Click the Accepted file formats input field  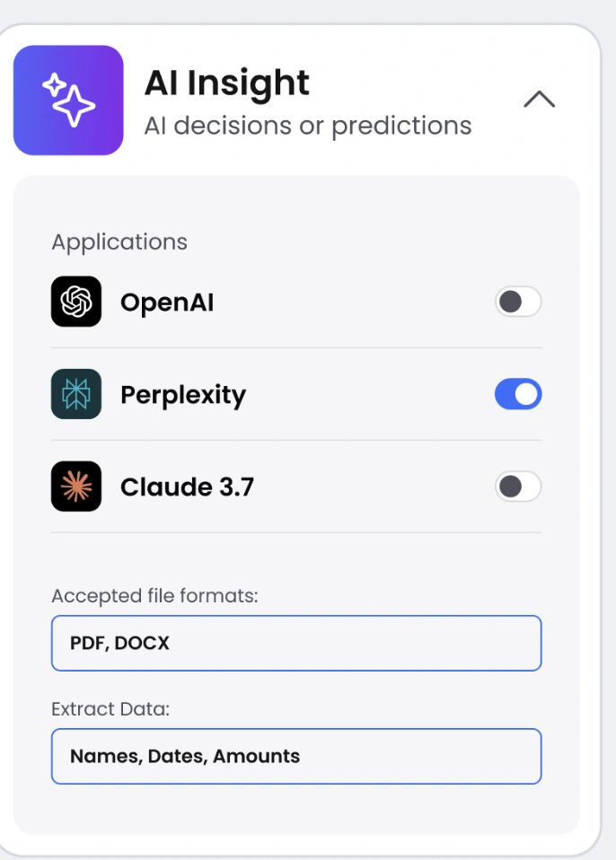click(x=296, y=643)
